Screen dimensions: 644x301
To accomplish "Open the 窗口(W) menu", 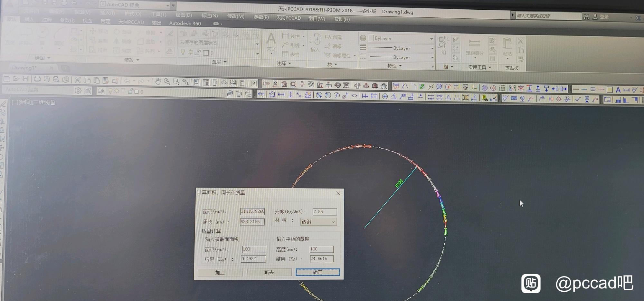I will pyautogui.click(x=317, y=18).
